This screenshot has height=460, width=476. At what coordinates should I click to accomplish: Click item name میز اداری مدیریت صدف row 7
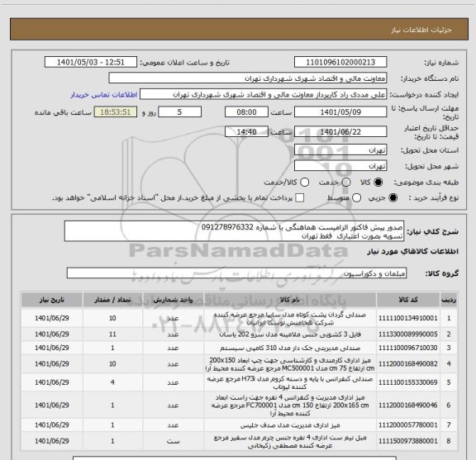click(290, 425)
